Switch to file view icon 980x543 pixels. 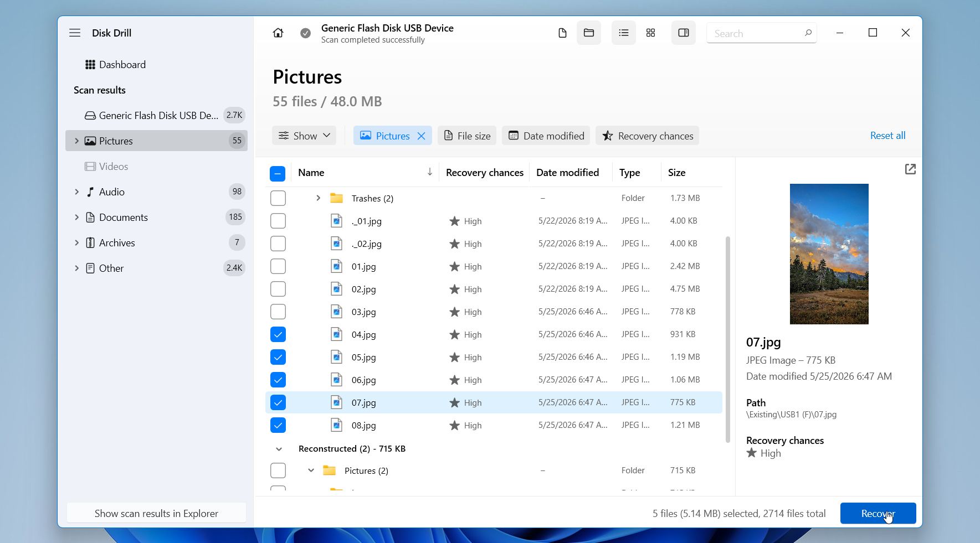[x=562, y=33]
